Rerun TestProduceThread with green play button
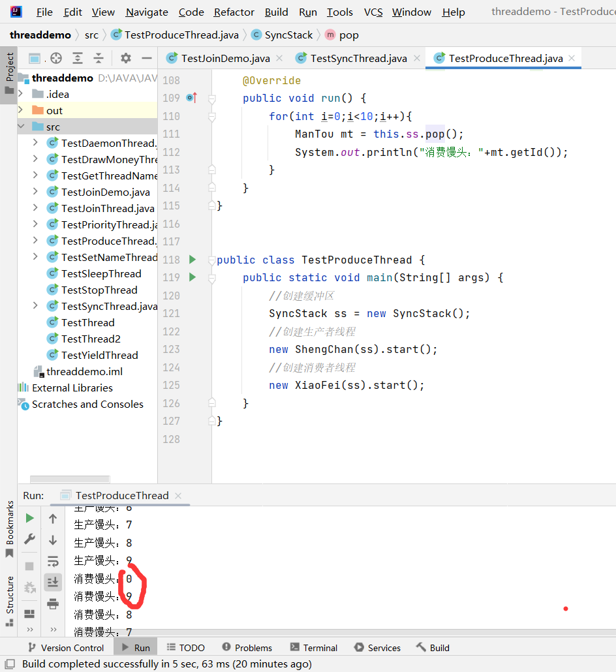 [29, 518]
